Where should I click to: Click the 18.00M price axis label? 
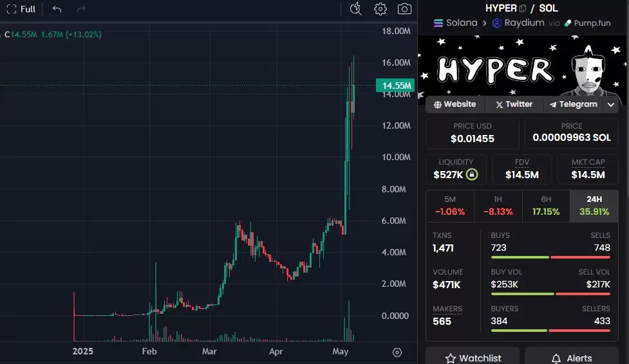click(396, 31)
